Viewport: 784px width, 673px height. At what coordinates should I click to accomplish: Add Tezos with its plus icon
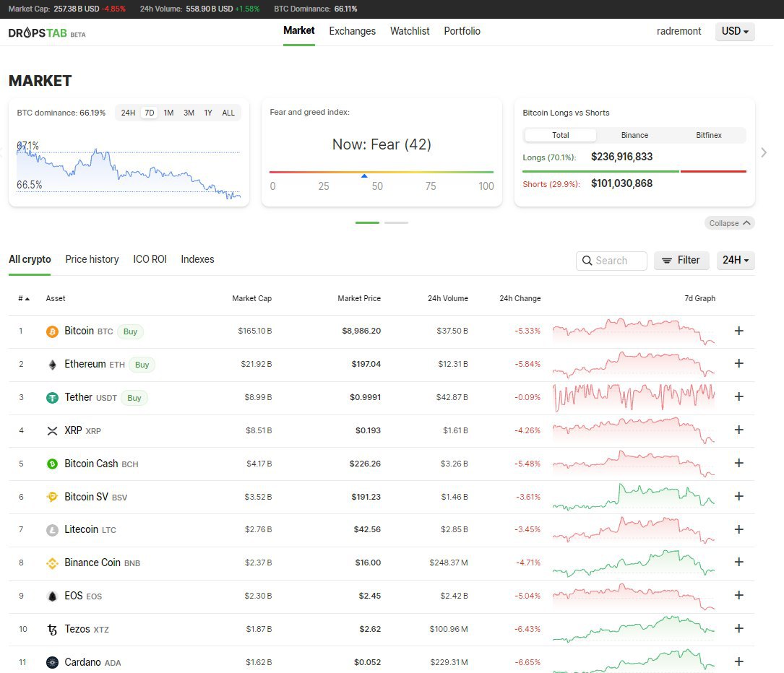738,628
